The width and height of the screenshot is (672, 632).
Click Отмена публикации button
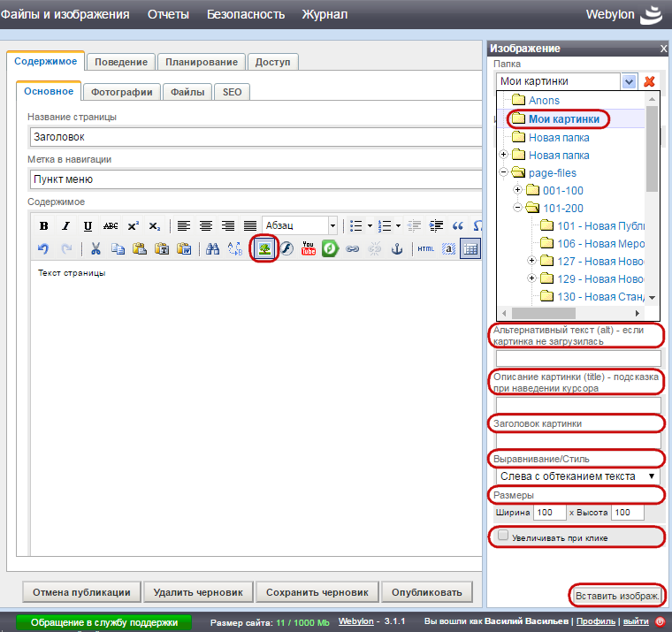tap(81, 592)
